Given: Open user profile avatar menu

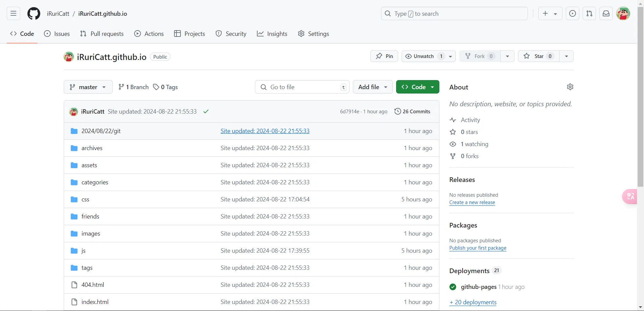Looking at the screenshot, I should coord(623,14).
